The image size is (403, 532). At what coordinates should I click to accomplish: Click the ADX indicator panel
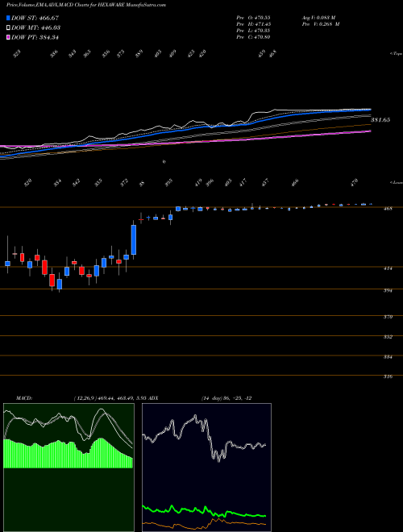[x=206, y=468]
